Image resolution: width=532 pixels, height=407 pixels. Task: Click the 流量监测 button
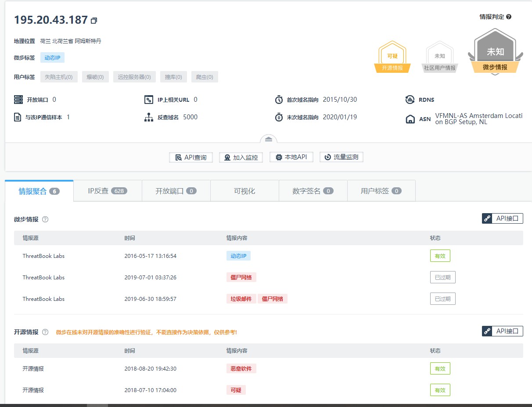[341, 157]
